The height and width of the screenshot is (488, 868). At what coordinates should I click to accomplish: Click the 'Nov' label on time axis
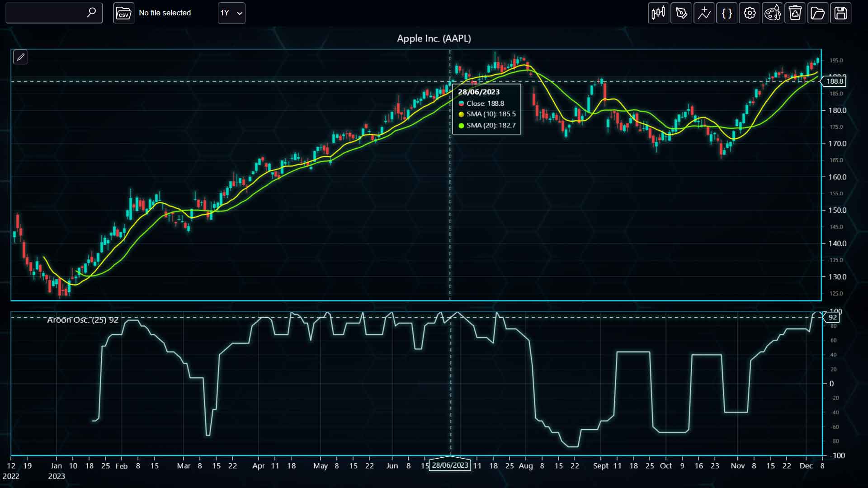tap(738, 466)
